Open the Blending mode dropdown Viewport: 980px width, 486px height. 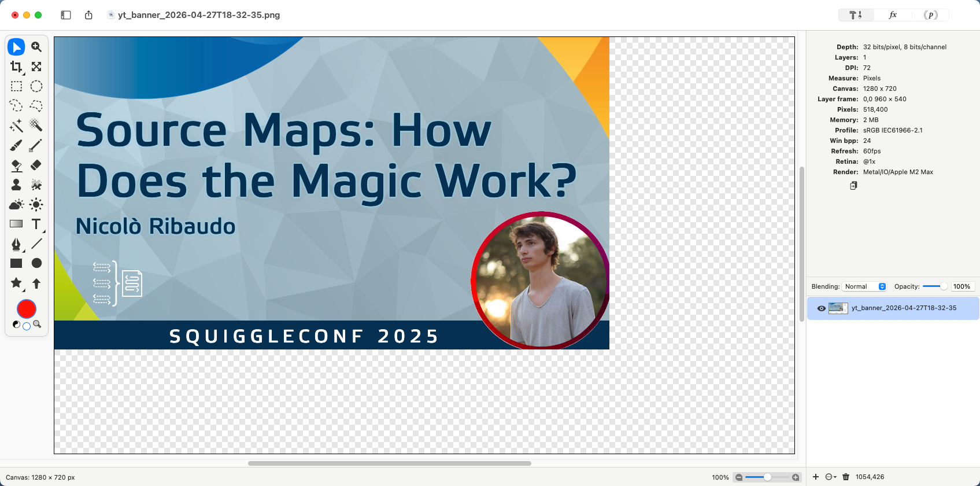pos(864,286)
